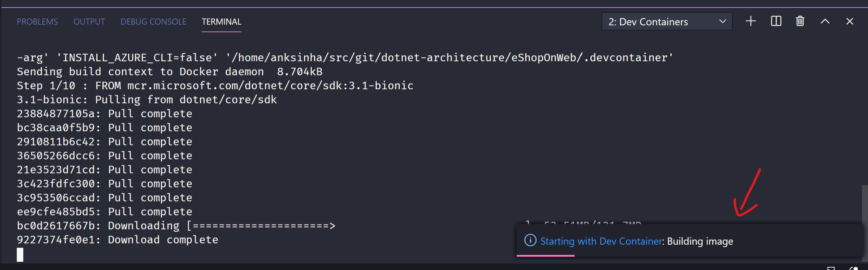This screenshot has width=868, height=270.
Task: Click the chevron on the terminal dropdown
Action: tap(723, 21)
